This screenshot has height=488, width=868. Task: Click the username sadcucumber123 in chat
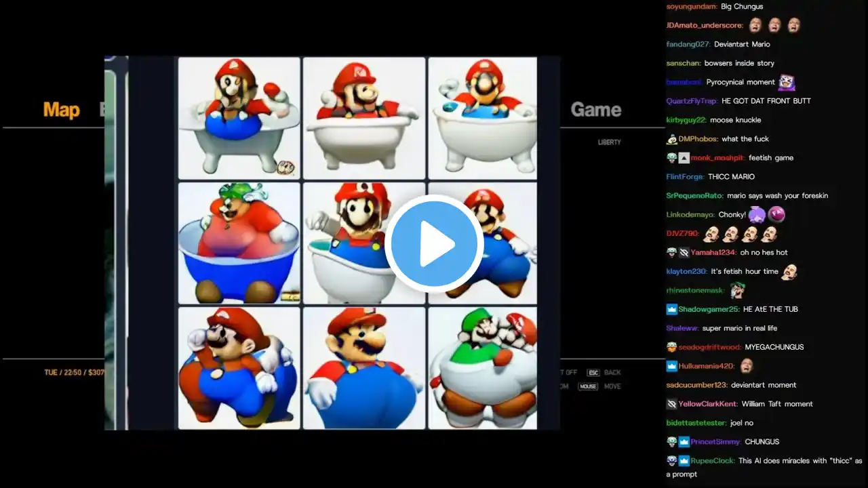(x=697, y=385)
